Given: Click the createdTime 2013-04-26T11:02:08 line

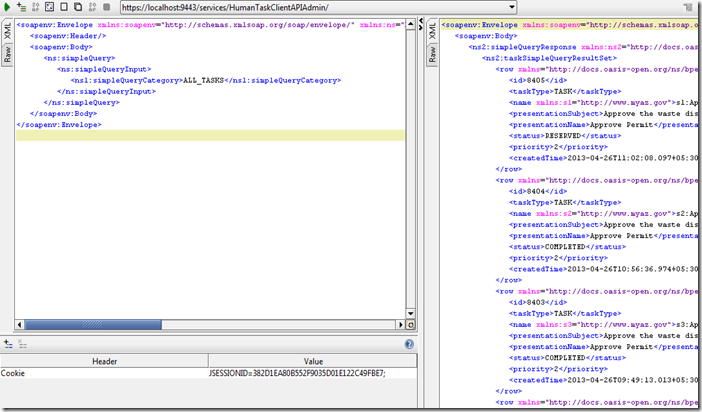Looking at the screenshot, I should coord(604,158).
